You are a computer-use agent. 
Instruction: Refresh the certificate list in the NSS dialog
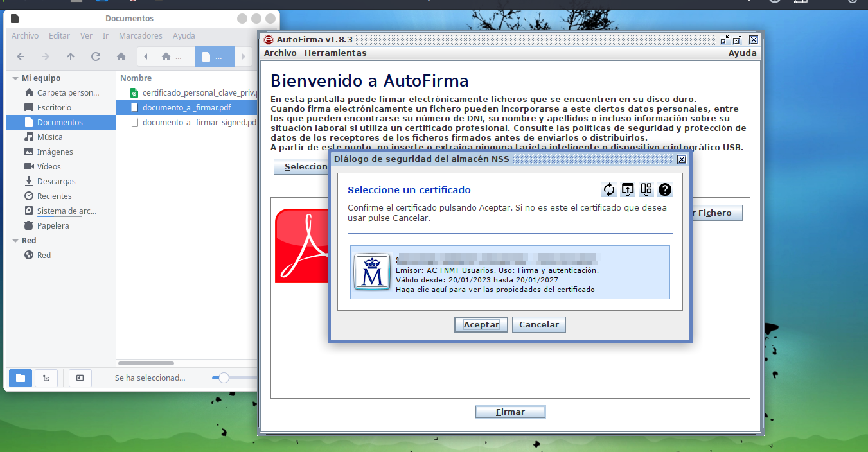click(609, 189)
